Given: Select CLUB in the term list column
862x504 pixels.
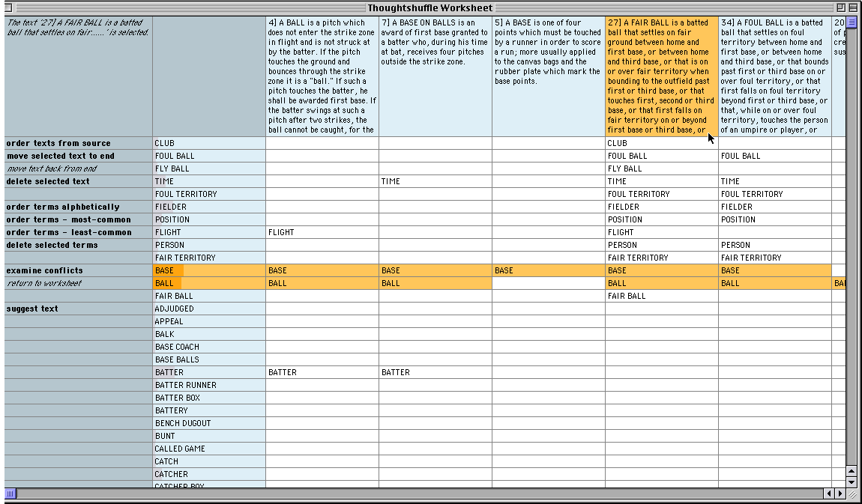Looking at the screenshot, I should (209, 143).
